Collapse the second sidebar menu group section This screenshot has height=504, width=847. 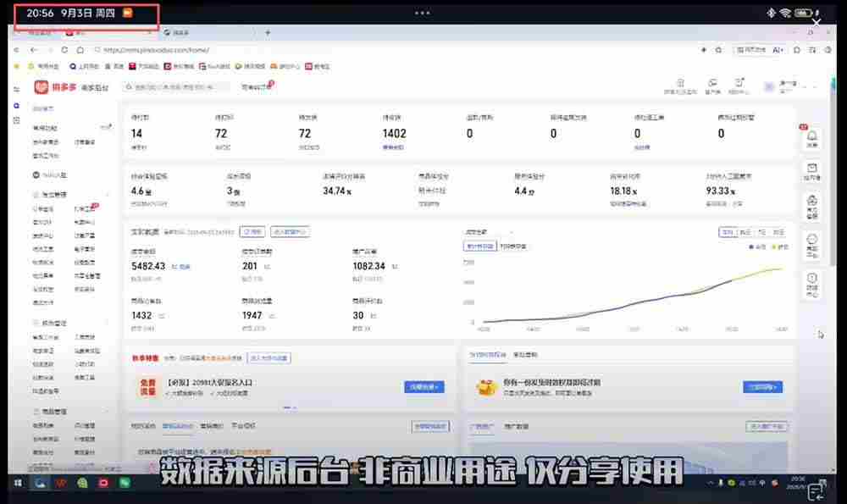point(70,323)
